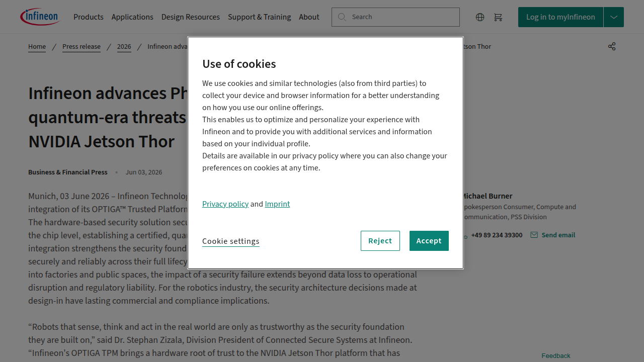Reject the cookies

tap(380, 241)
